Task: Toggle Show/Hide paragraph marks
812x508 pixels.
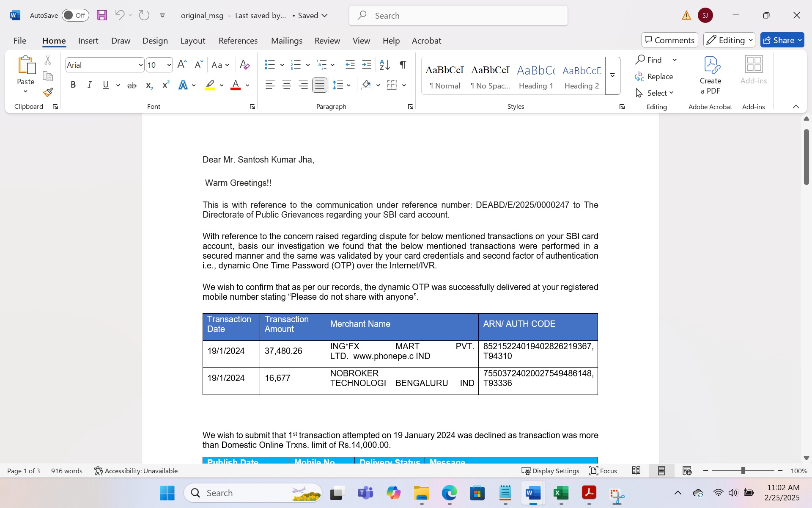Action: [x=403, y=65]
